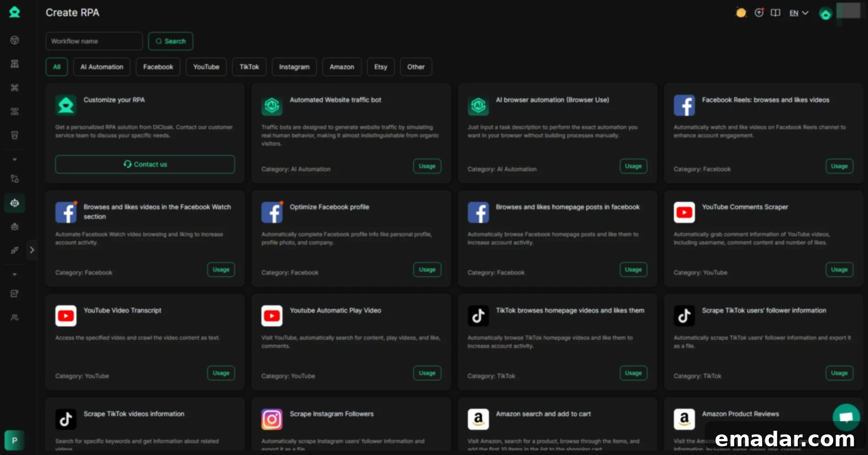The image size is (868, 455).
Task: Select the Etsy category tab
Action: click(x=380, y=67)
